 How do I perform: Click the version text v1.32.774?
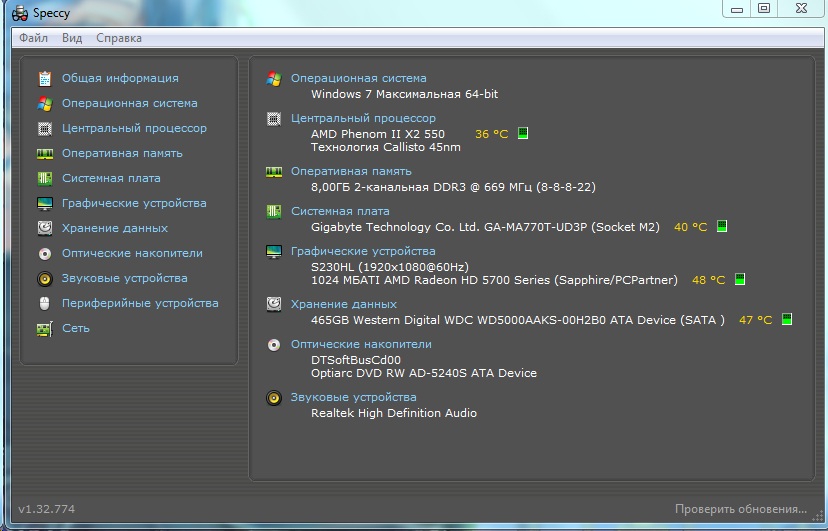coord(46,509)
